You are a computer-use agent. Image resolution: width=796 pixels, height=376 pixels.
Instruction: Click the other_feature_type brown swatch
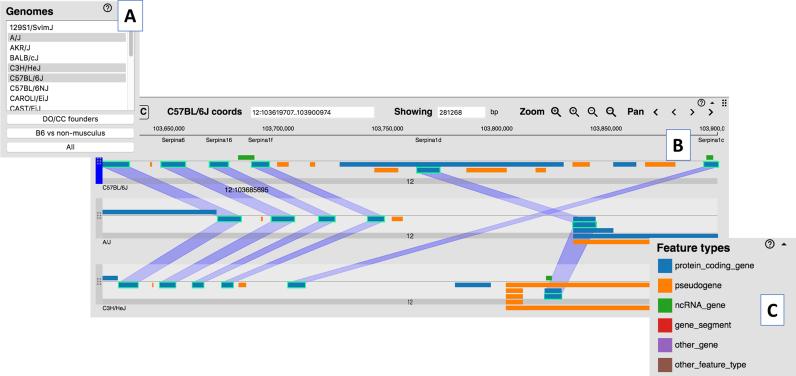tap(665, 365)
